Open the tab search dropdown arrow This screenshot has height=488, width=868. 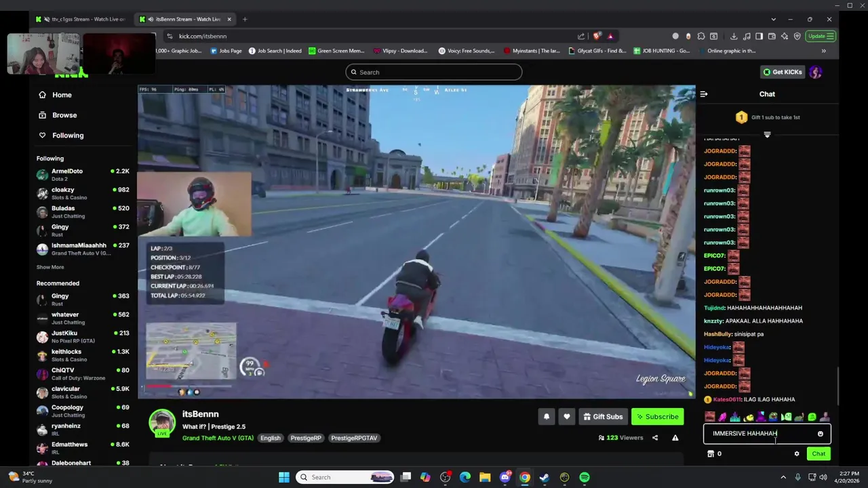[x=774, y=19]
